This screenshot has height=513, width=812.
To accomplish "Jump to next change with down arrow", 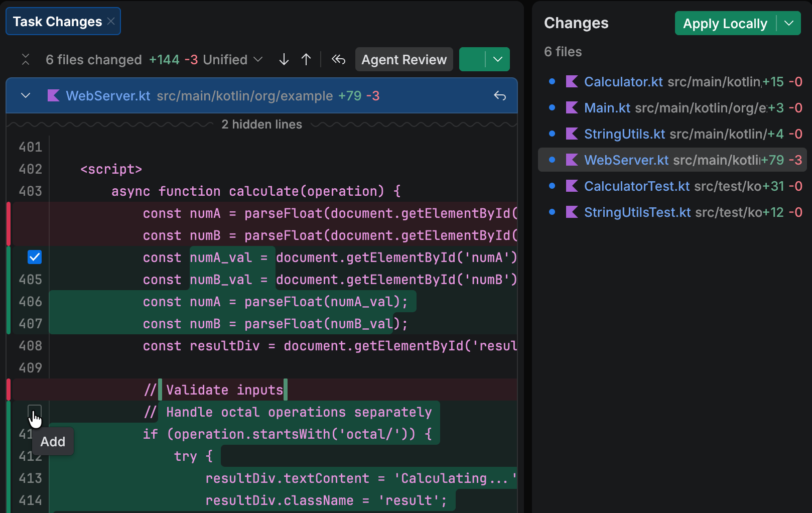I will (x=284, y=60).
